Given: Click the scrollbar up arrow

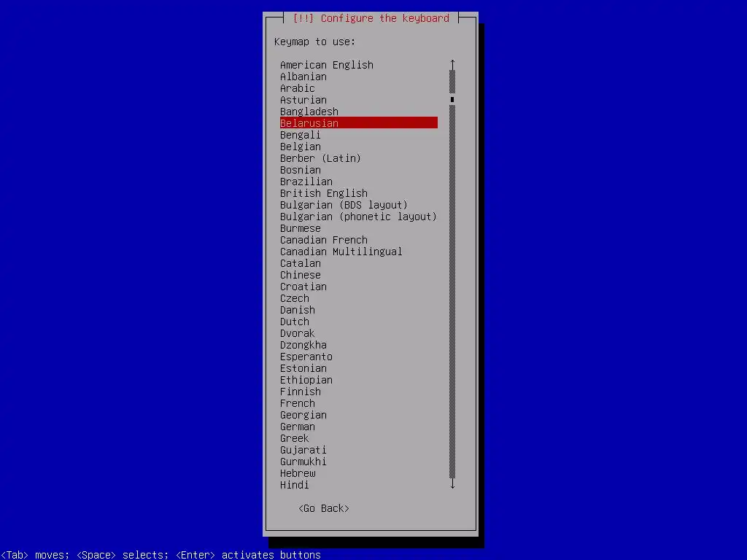Looking at the screenshot, I should pos(452,65).
